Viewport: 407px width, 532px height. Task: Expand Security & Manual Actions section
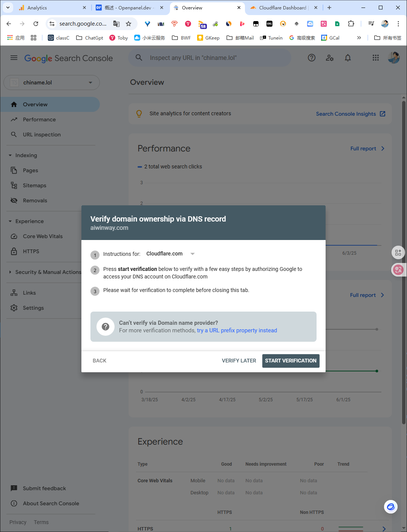click(x=10, y=272)
